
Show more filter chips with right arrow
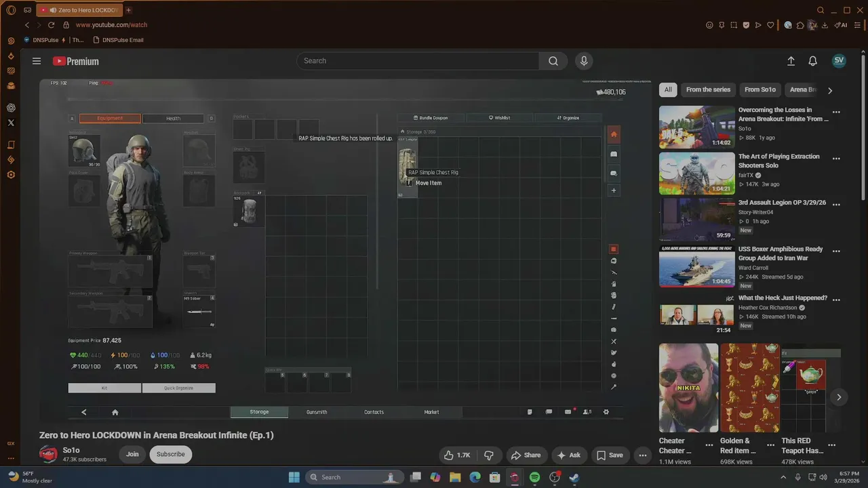pos(829,90)
